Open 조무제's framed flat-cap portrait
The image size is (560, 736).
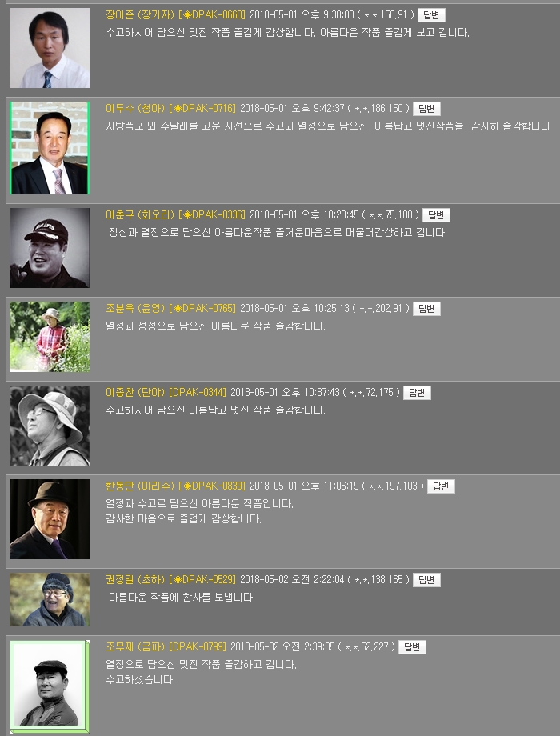pos(50,686)
